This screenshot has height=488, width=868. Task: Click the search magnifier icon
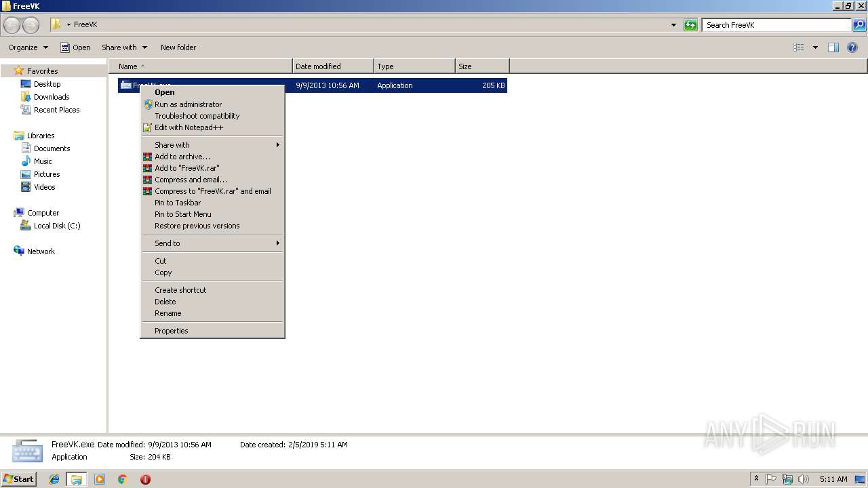(x=859, y=25)
